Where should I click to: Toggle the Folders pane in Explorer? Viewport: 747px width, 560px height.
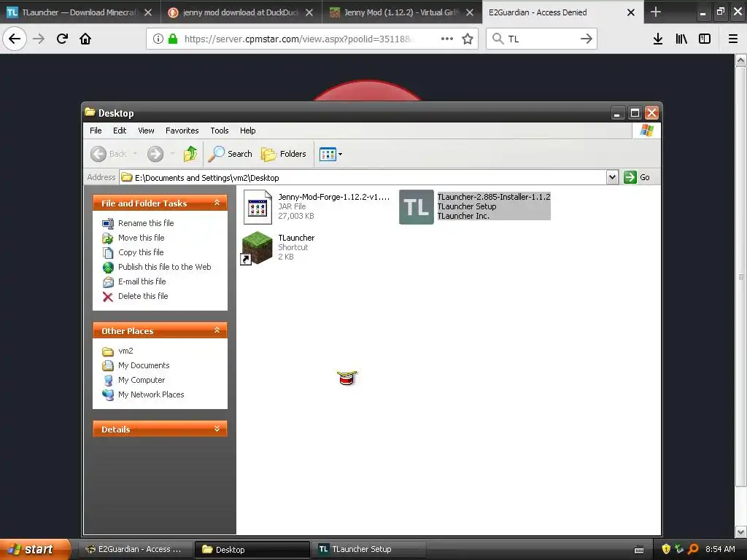click(284, 154)
